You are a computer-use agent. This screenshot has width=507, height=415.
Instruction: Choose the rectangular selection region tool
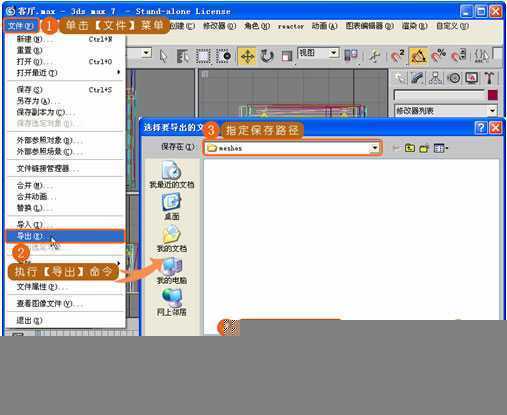203,56
